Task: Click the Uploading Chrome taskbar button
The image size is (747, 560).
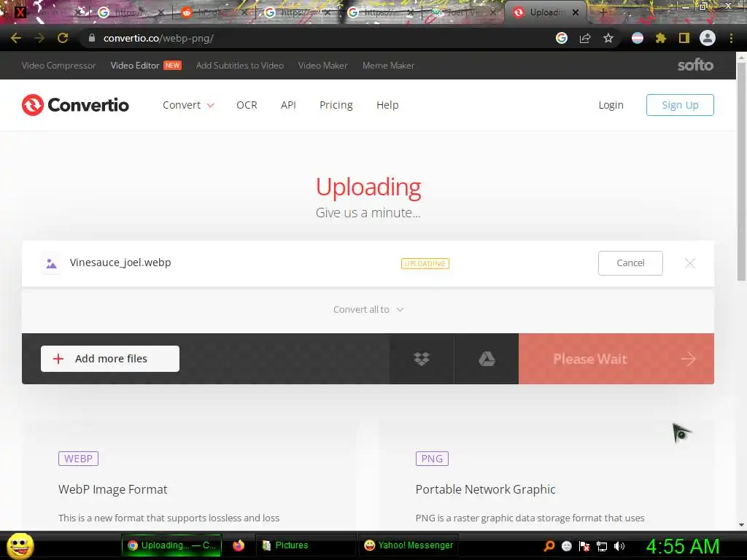Action: click(171, 545)
